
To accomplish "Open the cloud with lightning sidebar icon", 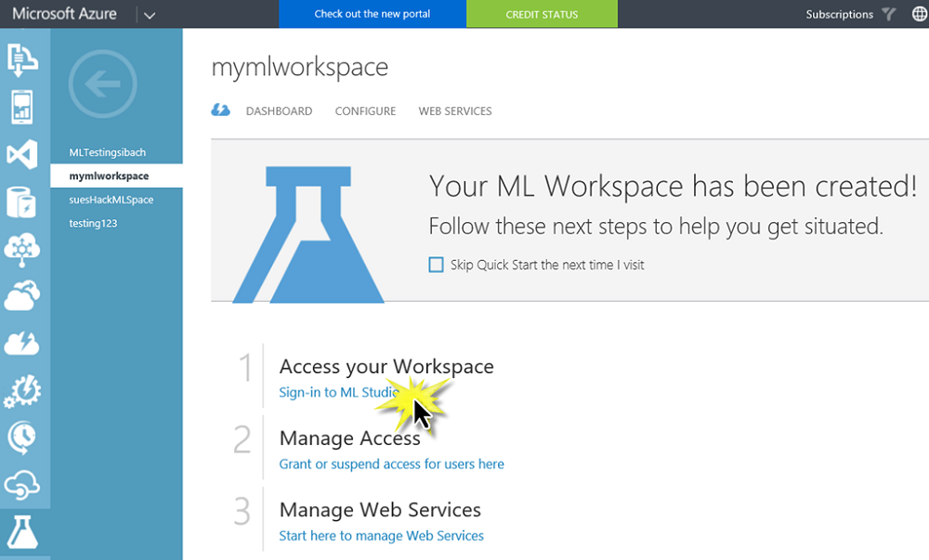I will (x=22, y=344).
